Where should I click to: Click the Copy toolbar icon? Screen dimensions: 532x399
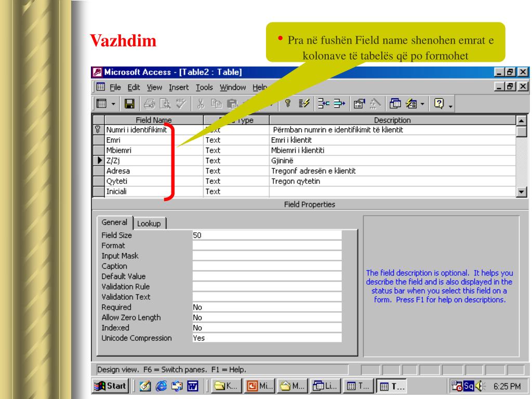(x=216, y=103)
